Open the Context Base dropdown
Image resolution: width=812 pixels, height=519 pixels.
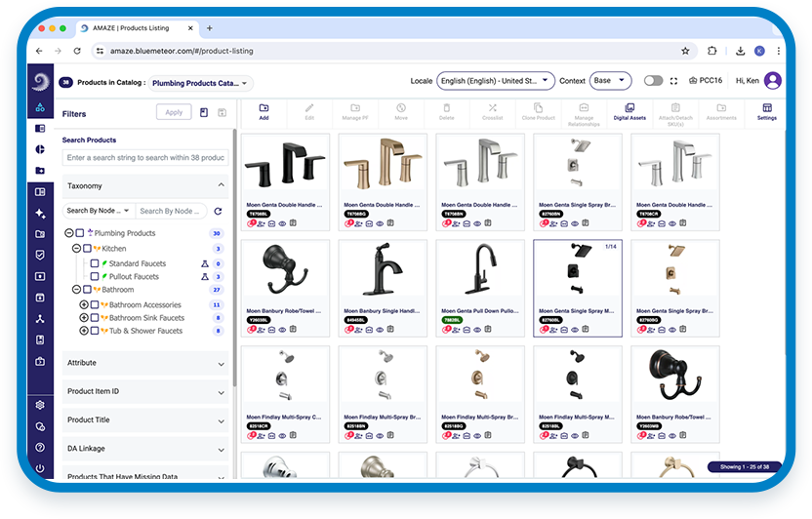point(611,81)
